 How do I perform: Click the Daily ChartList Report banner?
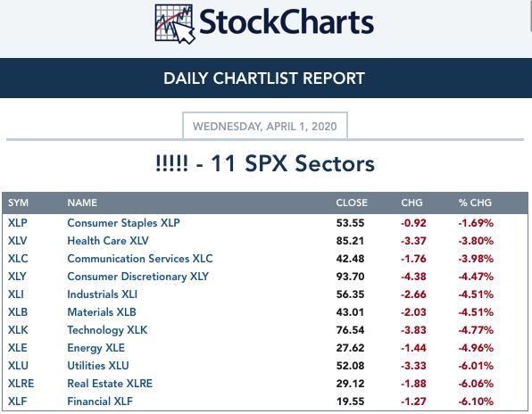[266, 78]
